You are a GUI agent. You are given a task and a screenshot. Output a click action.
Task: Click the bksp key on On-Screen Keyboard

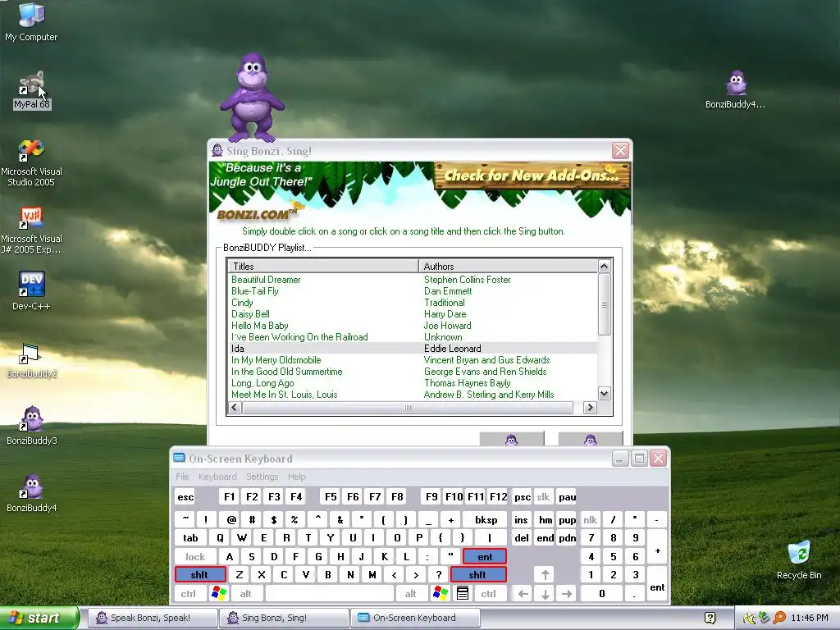click(x=486, y=519)
